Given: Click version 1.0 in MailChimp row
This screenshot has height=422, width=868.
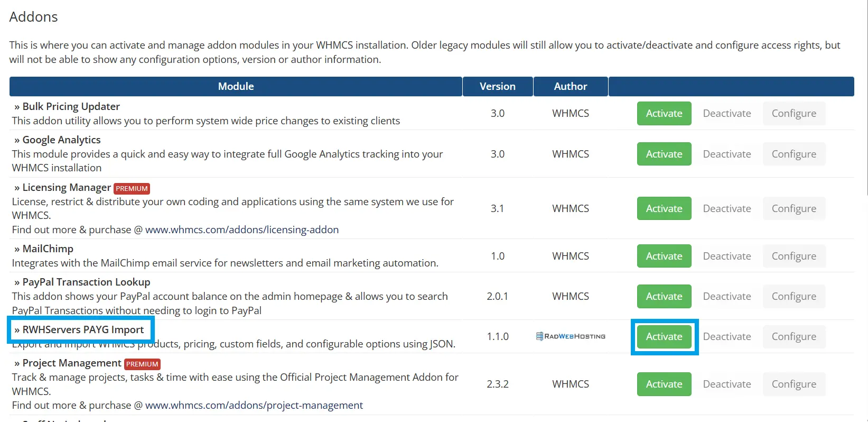Looking at the screenshot, I should coord(498,256).
